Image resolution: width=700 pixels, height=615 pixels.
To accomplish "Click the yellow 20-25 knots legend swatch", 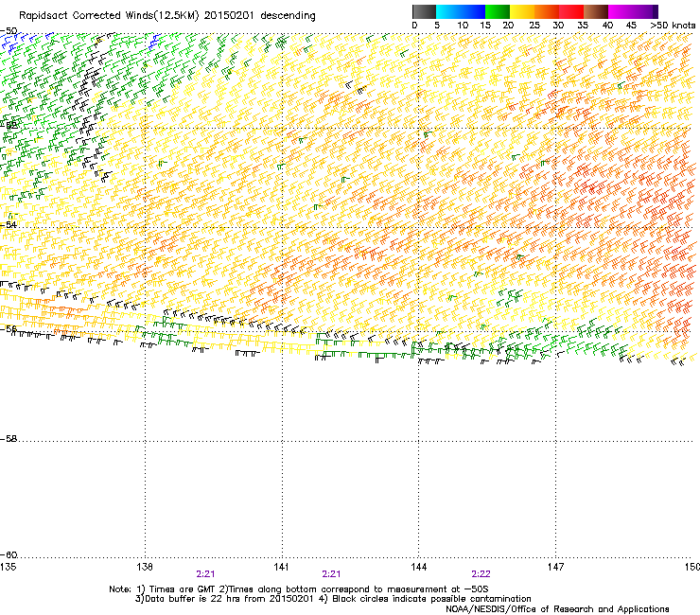I will click(522, 11).
